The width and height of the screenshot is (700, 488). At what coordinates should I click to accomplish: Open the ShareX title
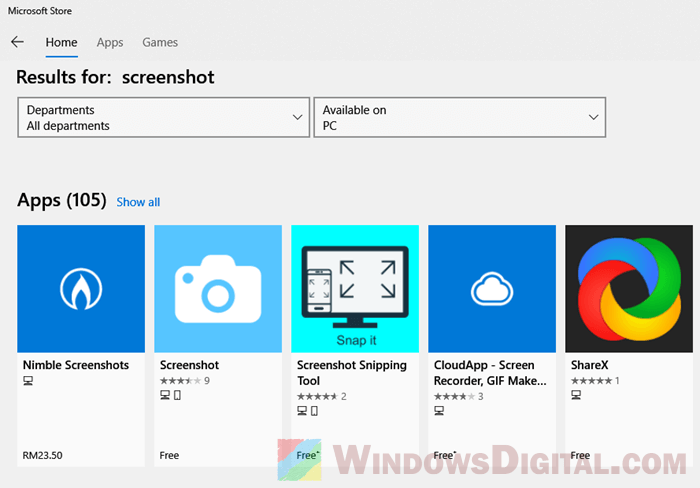click(589, 365)
